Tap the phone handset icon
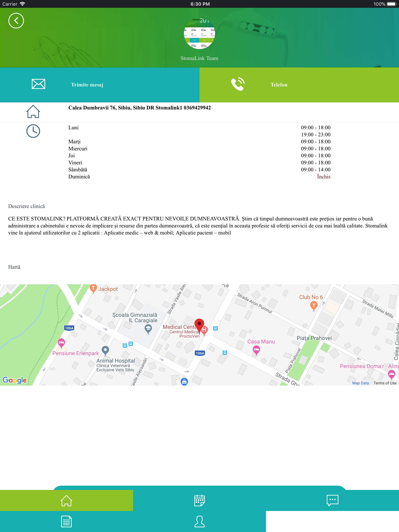The width and height of the screenshot is (399, 532). tap(238, 84)
